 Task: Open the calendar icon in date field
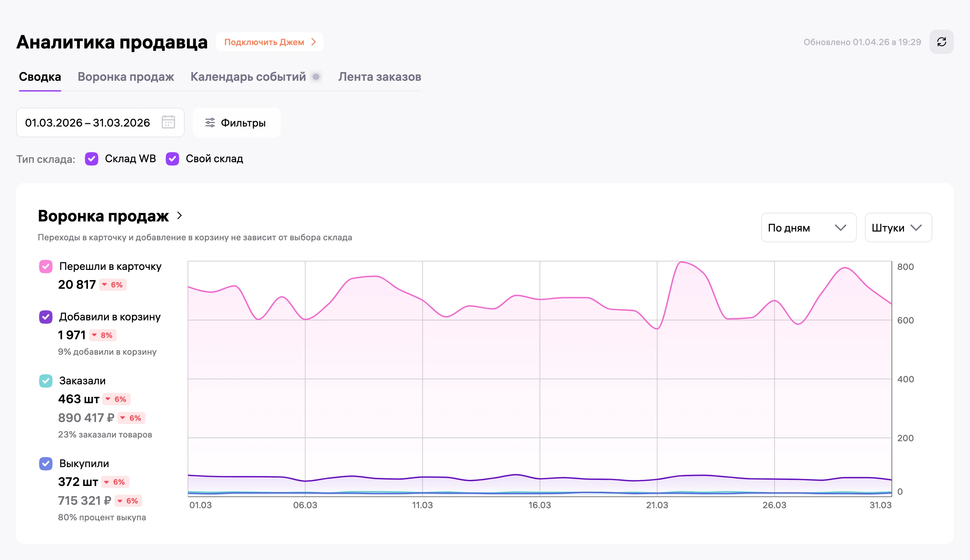click(168, 122)
